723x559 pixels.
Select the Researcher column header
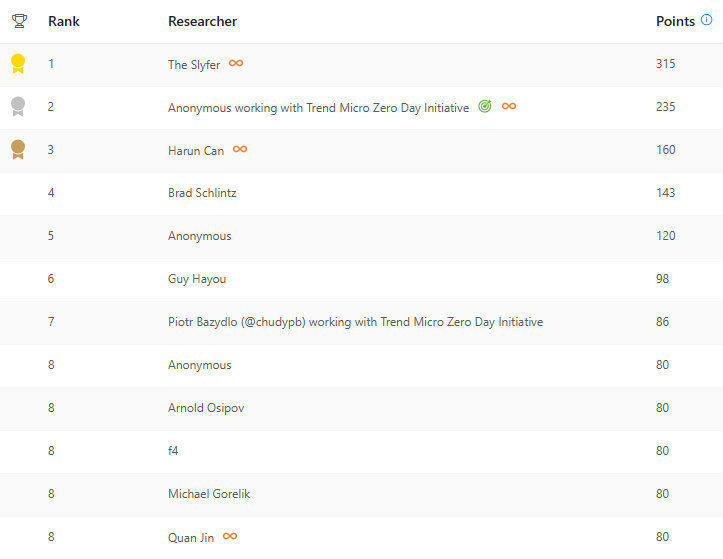pos(202,21)
